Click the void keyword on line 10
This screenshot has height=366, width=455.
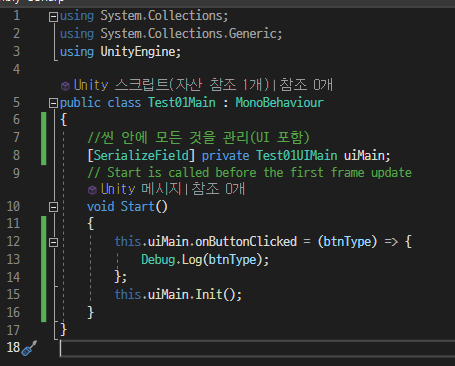coord(100,207)
